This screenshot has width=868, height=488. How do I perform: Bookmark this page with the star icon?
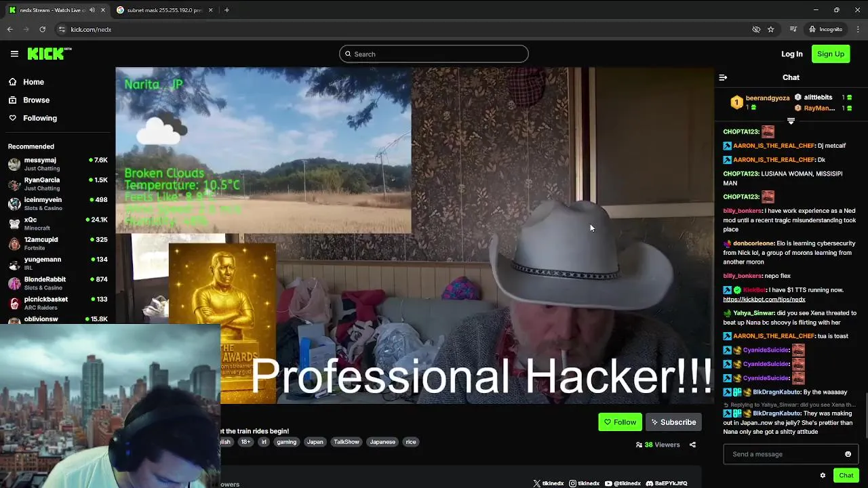coord(770,29)
